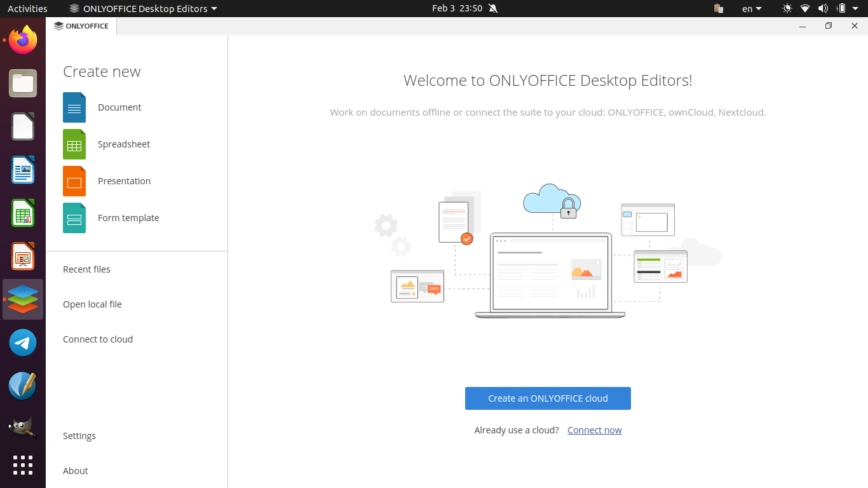The image size is (868, 488).
Task: Click the brightness indicator icon
Action: pyautogui.click(x=787, y=8)
